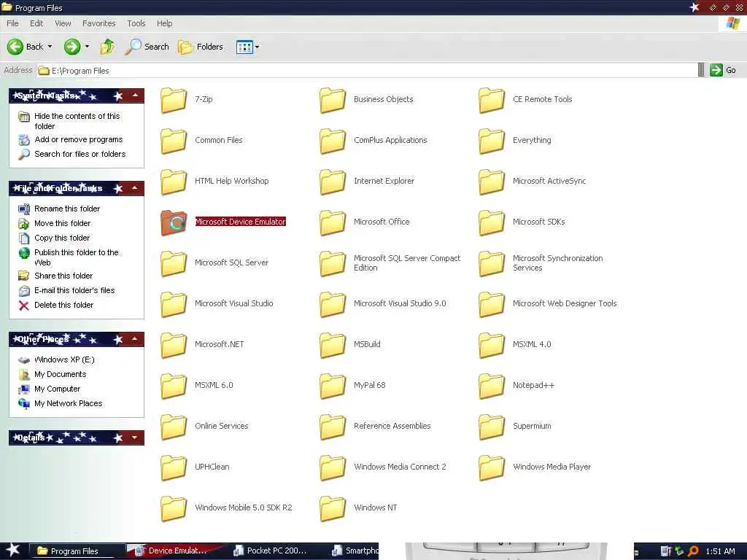The width and height of the screenshot is (747, 560).
Task: Open the View menu
Action: [63, 23]
